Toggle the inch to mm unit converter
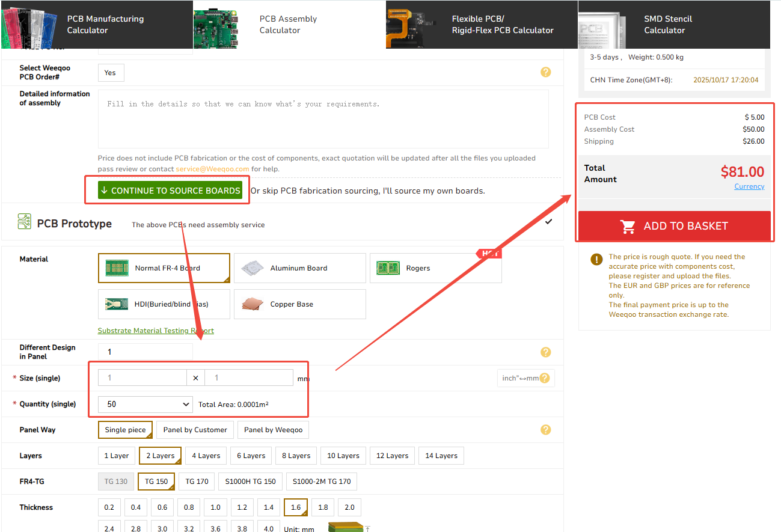This screenshot has height=532, width=781. (x=521, y=378)
